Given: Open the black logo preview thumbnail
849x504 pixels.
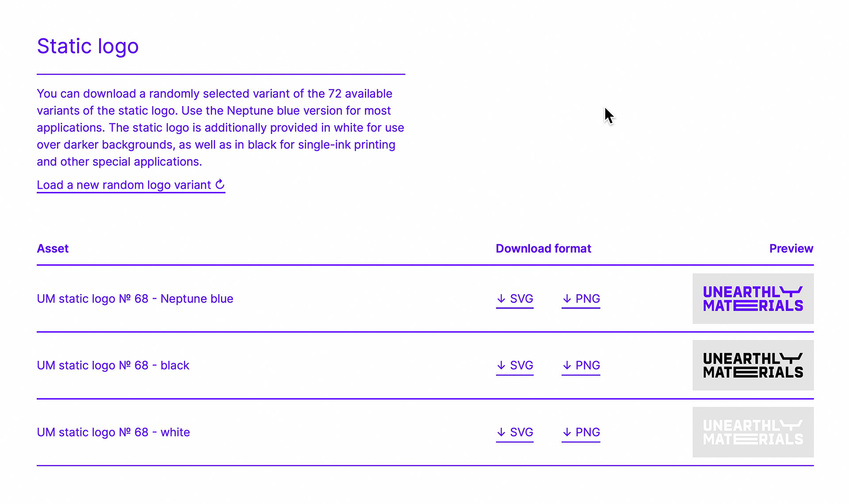Looking at the screenshot, I should (753, 366).
